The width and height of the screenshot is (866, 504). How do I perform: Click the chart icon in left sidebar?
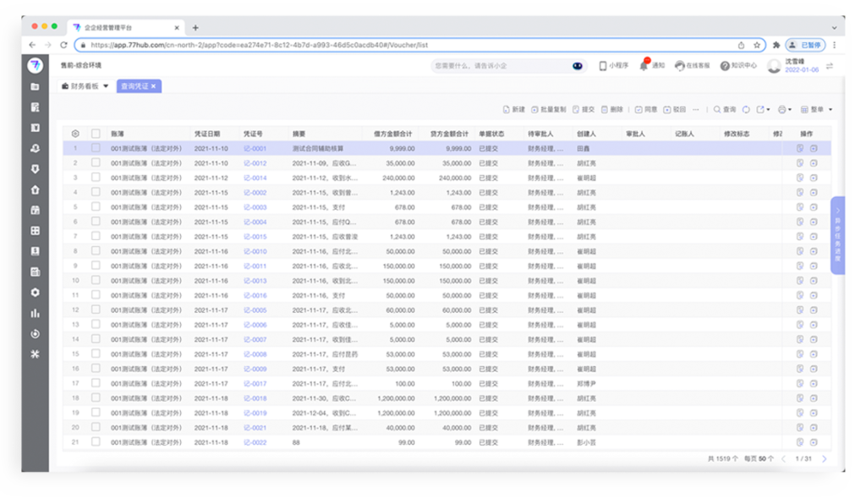click(35, 313)
